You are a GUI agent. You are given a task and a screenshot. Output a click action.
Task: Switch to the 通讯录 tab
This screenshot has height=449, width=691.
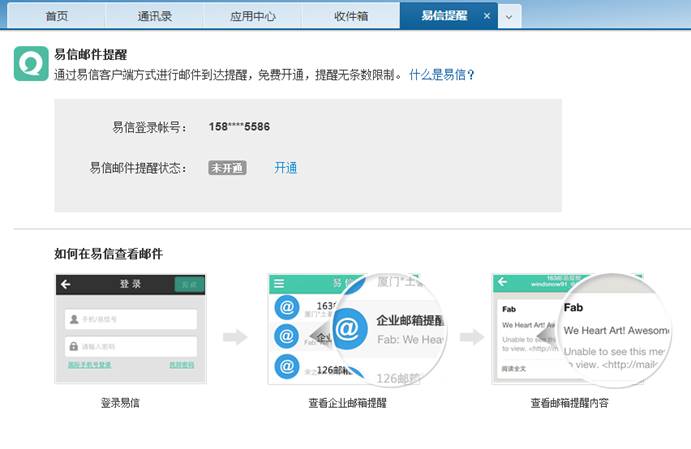(x=154, y=16)
